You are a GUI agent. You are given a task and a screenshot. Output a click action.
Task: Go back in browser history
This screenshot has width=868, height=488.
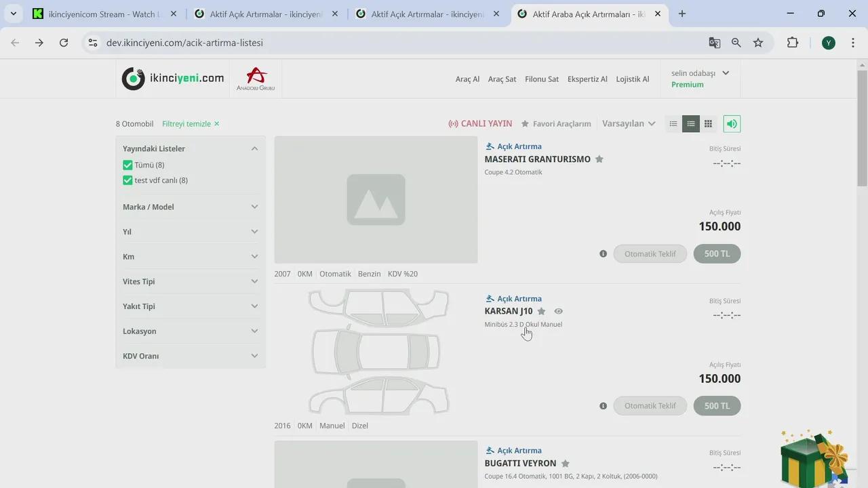15,43
